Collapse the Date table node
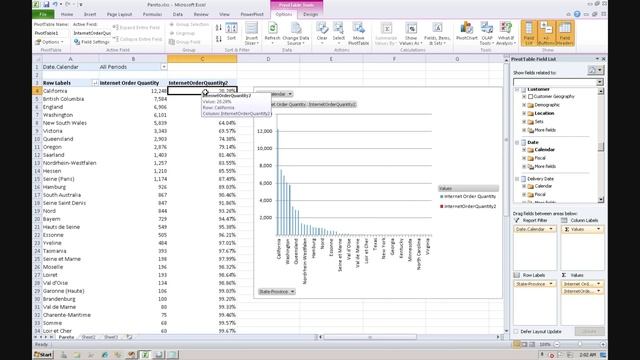This screenshot has height=360, width=640. tap(517, 142)
